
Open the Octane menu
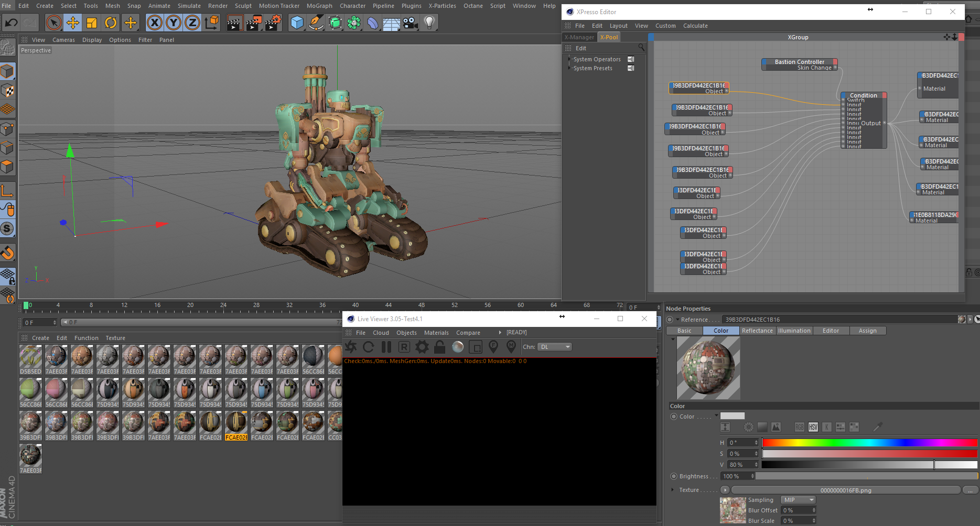(473, 6)
